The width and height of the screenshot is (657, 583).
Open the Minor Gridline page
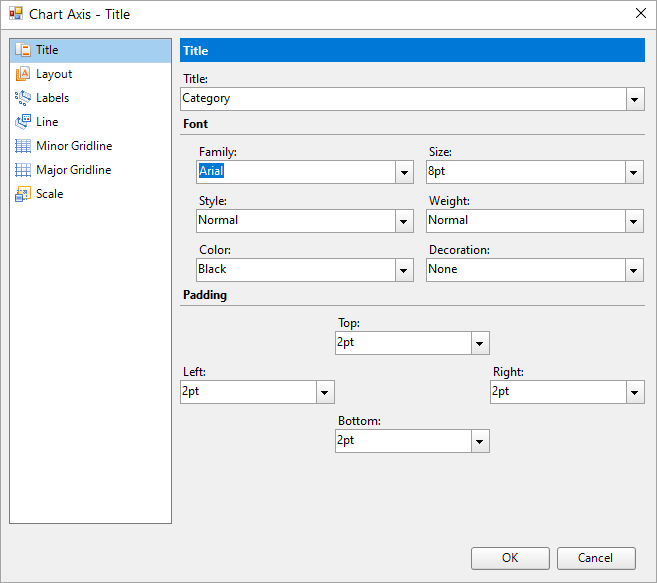tap(91, 146)
